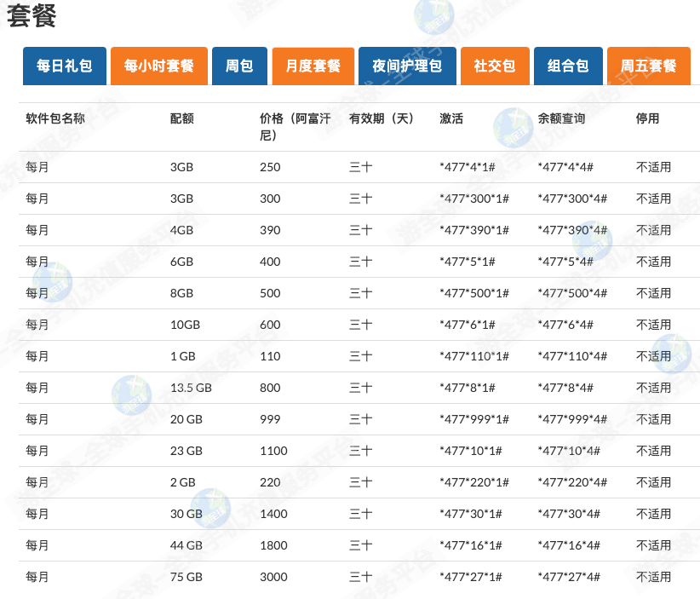Click the 余额查询 column header
The width and height of the screenshot is (700, 599).
pos(561,118)
